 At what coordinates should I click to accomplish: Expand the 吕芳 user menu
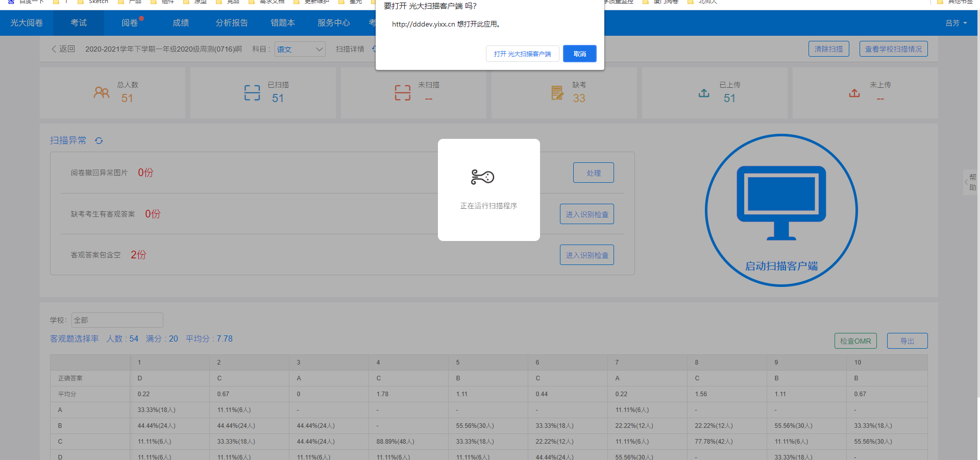(x=955, y=23)
